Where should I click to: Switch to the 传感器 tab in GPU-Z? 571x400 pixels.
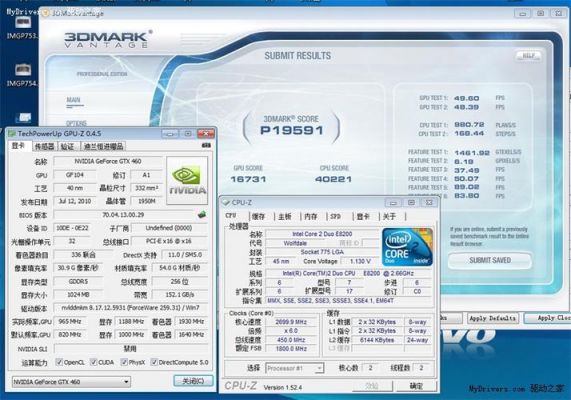(x=44, y=146)
